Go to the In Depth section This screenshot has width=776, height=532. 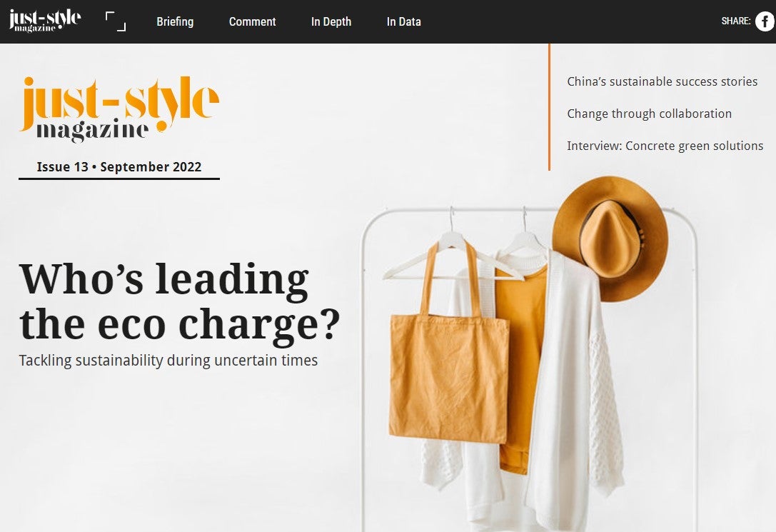[x=331, y=21]
